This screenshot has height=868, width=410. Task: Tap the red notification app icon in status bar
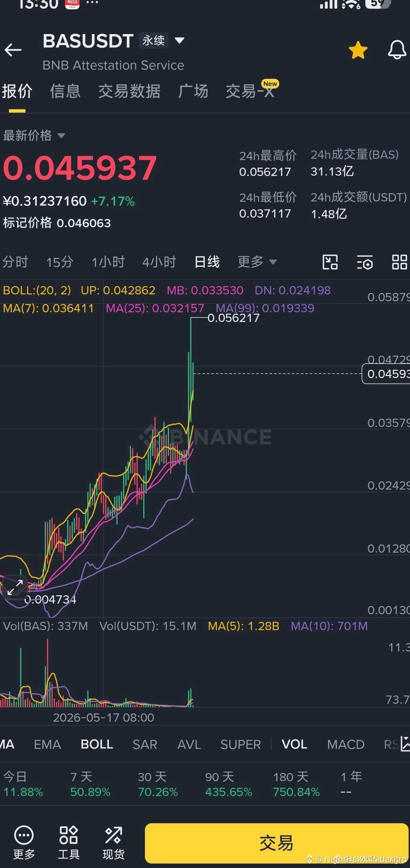point(72,4)
